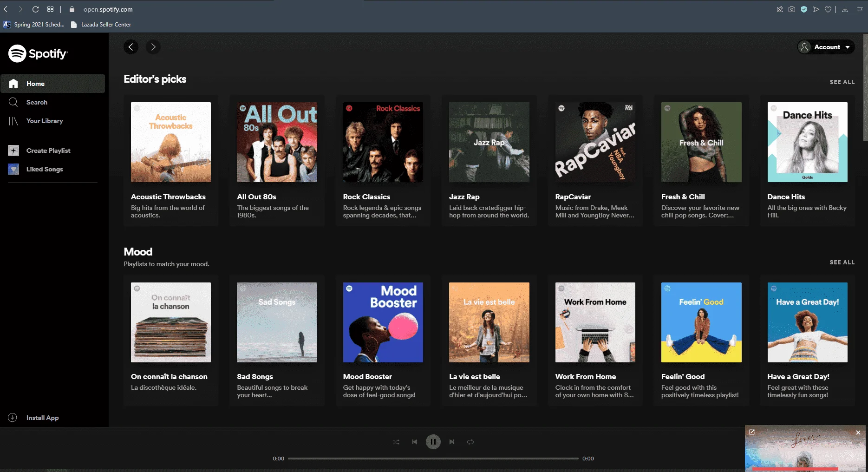Toggle repeat mode
The width and height of the screenshot is (868, 472).
tap(470, 442)
